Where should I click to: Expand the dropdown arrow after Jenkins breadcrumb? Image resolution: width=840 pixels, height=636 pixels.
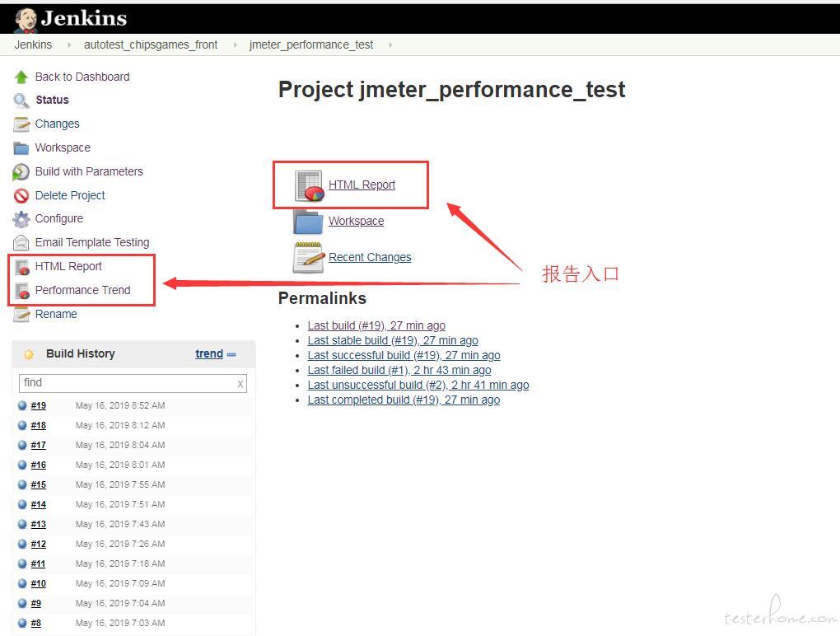click(x=68, y=45)
